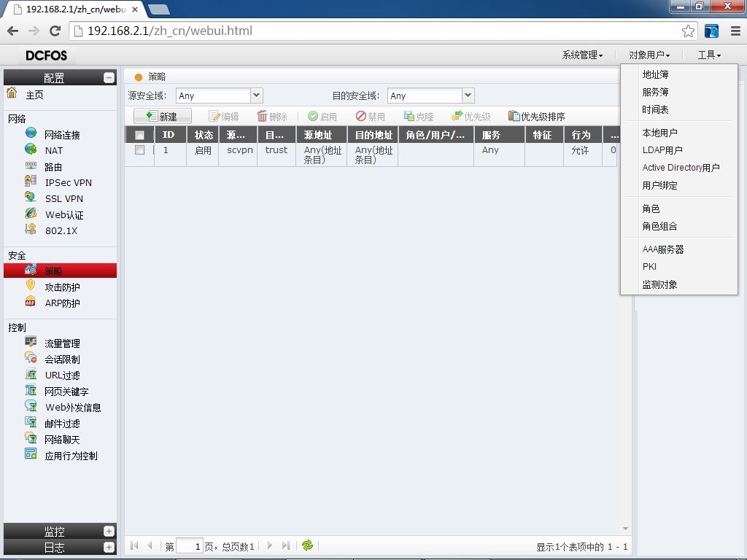Sort by the 源地址 column header
The image size is (747, 560).
click(322, 135)
